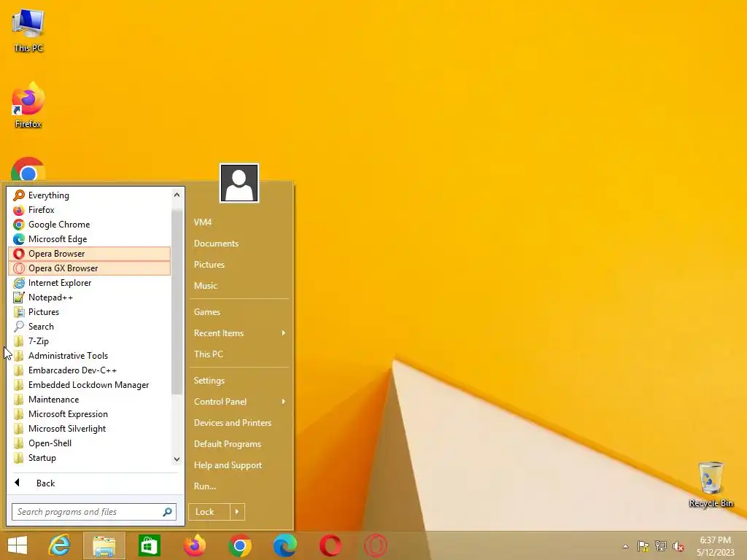This screenshot has height=560, width=747.
Task: Click the muted volume tray icon
Action: point(678,546)
